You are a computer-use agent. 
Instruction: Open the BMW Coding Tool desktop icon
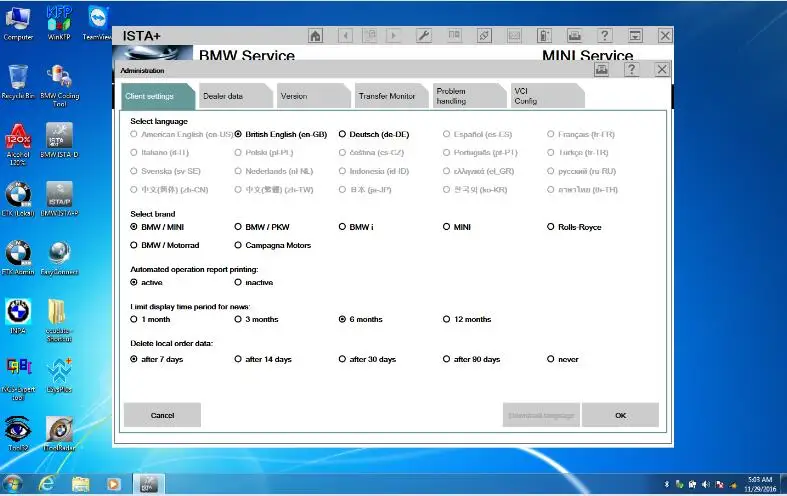(x=59, y=85)
